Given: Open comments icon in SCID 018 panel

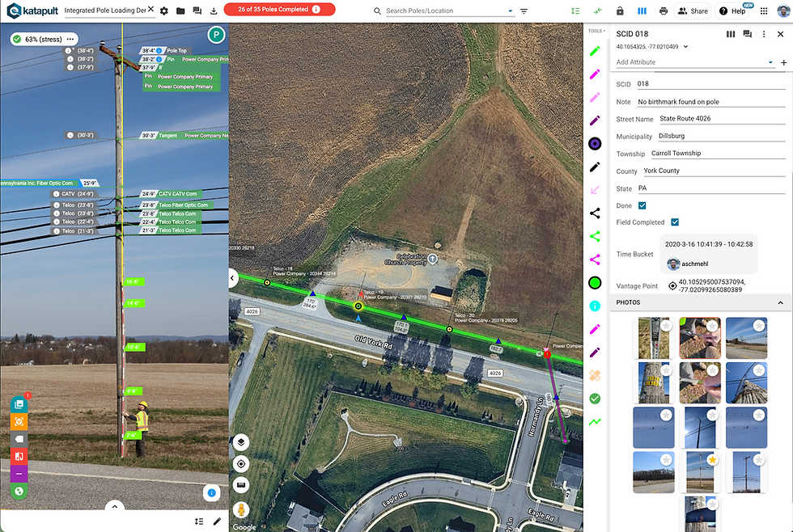Looking at the screenshot, I should coord(747,34).
